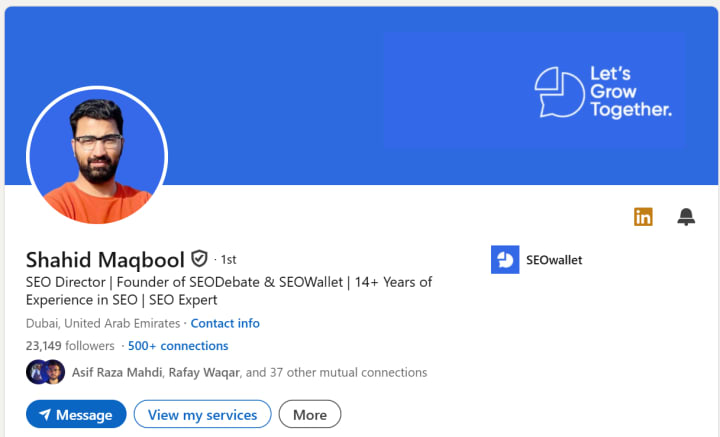Click the verification shield beside the name
This screenshot has width=720, height=437.
(x=200, y=259)
